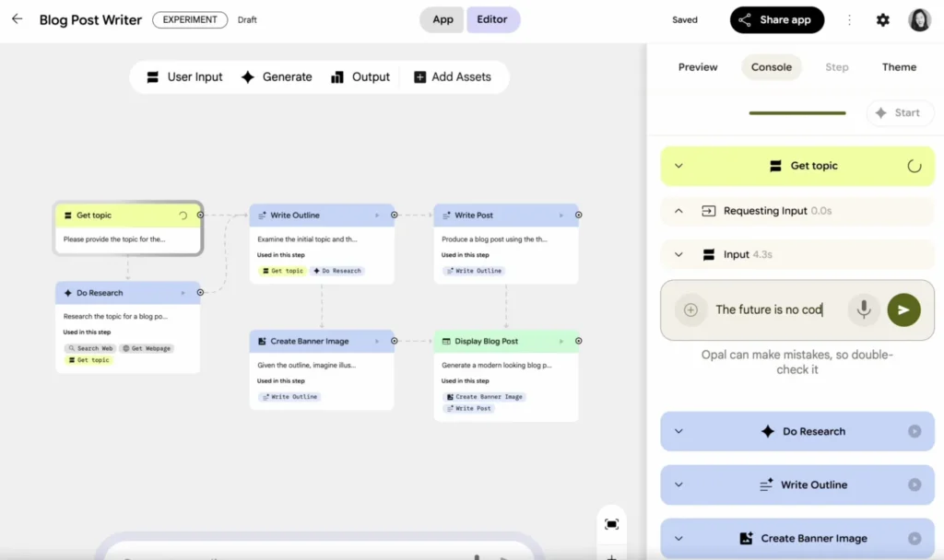Expand the Do Research console section
This screenshot has width=944, height=560.
679,431
